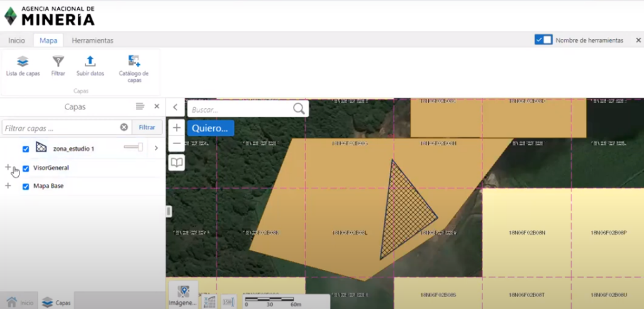The height and width of the screenshot is (309, 644).
Task: Collapse the side panel with arrow
Action: coord(175,107)
